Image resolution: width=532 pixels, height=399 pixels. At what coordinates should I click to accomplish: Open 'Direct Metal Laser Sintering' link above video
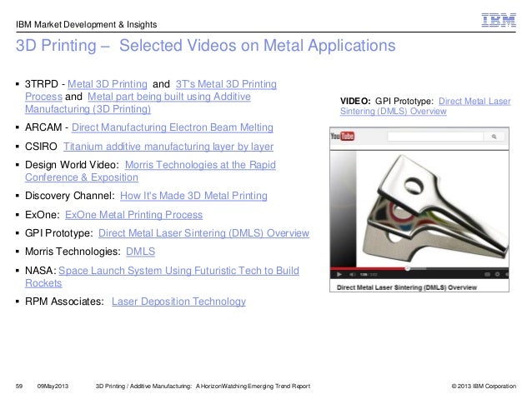[x=474, y=101]
